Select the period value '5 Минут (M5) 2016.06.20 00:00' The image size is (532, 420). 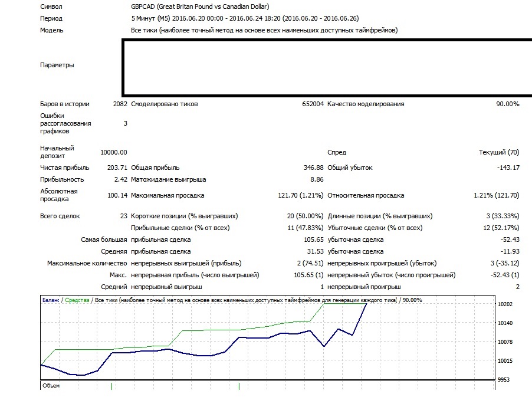tap(177, 18)
